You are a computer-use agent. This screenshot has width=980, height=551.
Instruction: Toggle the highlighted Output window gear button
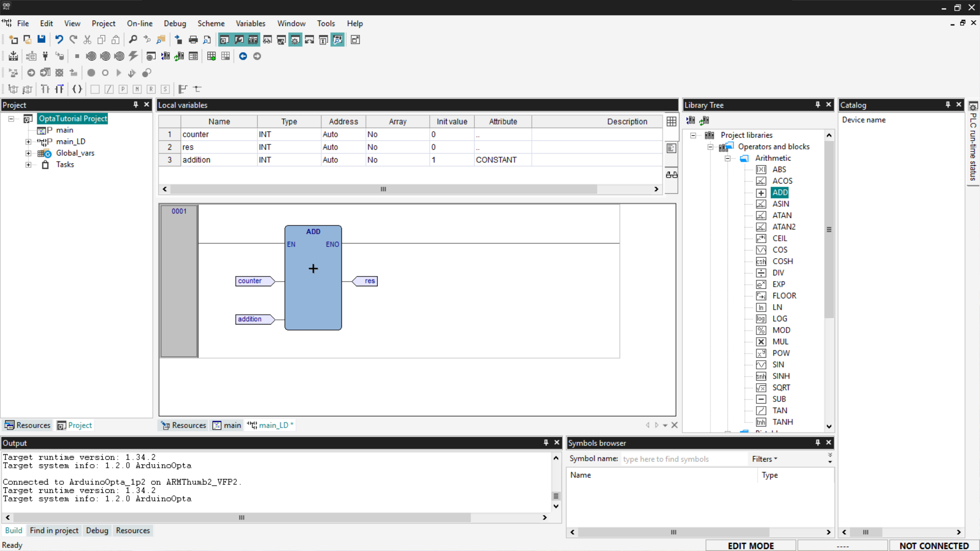tap(295, 40)
